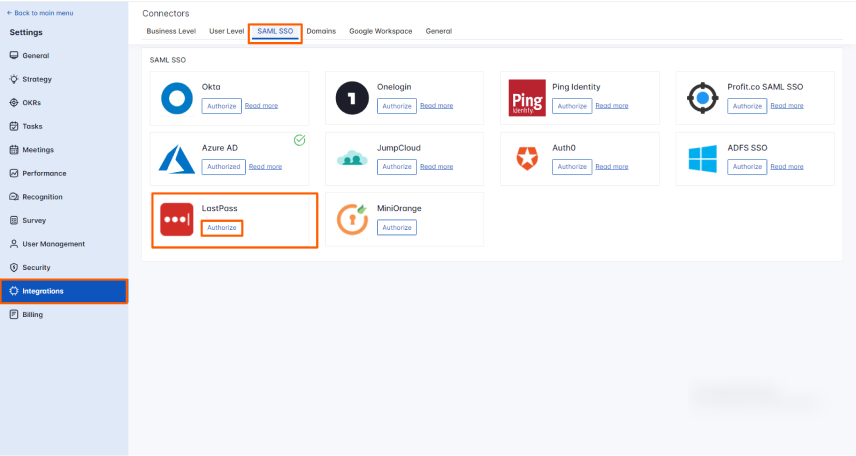Click the Security shield icon

(x=14, y=267)
